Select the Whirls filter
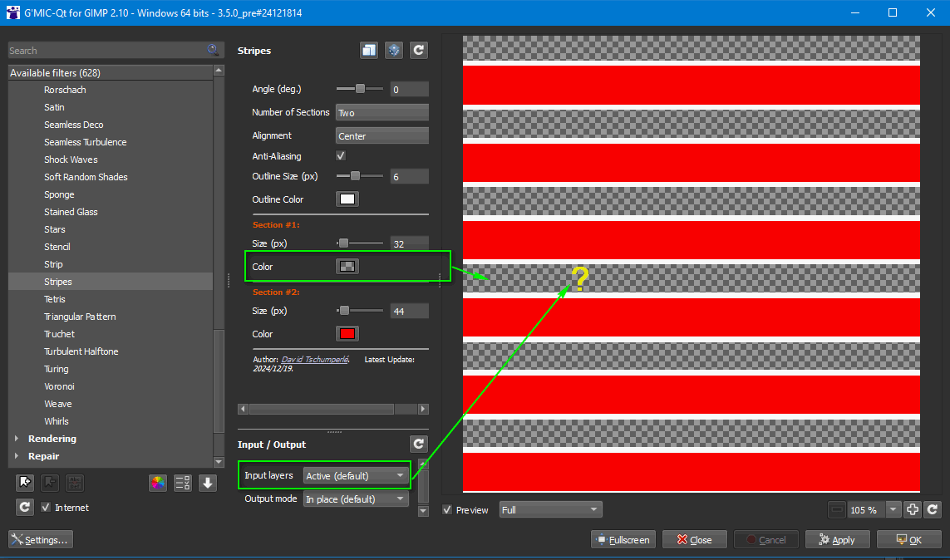The height and width of the screenshot is (560, 950). coord(56,421)
